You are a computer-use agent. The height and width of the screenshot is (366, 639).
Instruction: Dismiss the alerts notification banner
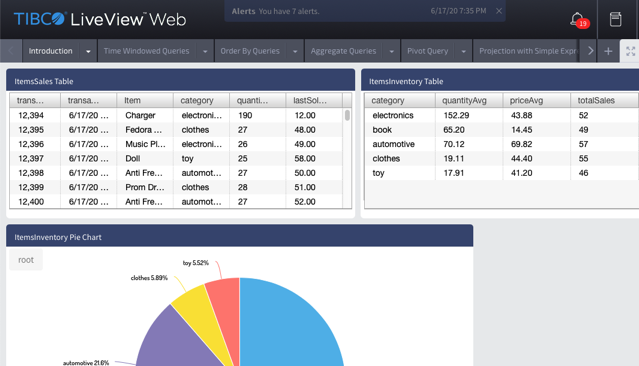[499, 11]
